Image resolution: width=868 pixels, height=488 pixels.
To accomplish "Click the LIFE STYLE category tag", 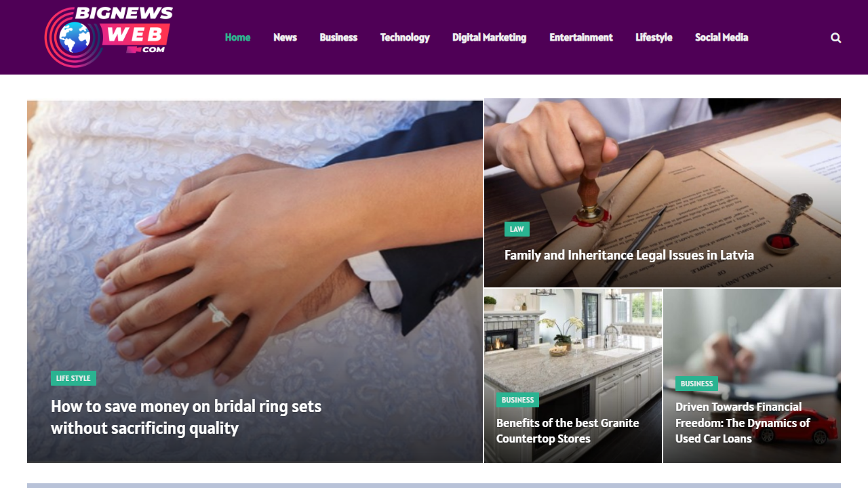I will 73,378.
